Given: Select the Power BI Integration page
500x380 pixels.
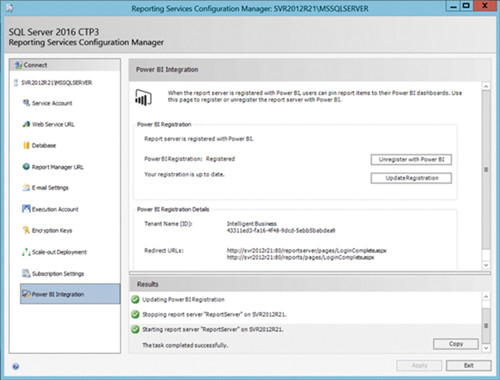Looking at the screenshot, I should [x=70, y=294].
